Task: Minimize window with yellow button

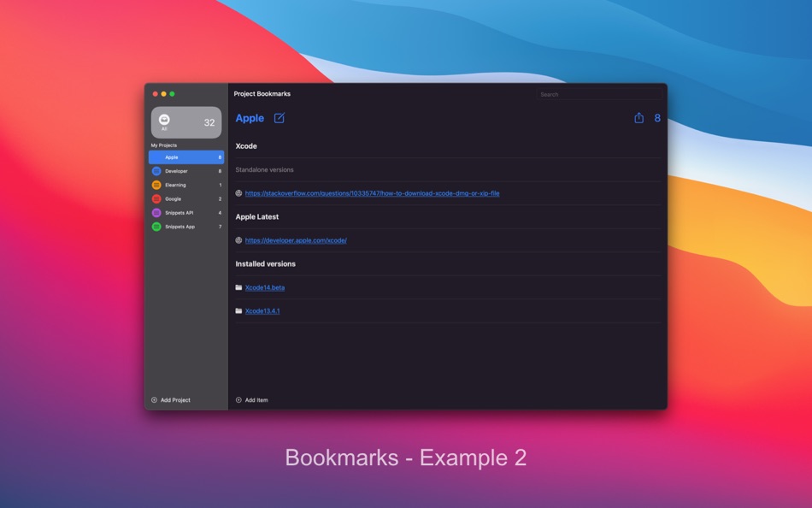Action: pyautogui.click(x=163, y=94)
